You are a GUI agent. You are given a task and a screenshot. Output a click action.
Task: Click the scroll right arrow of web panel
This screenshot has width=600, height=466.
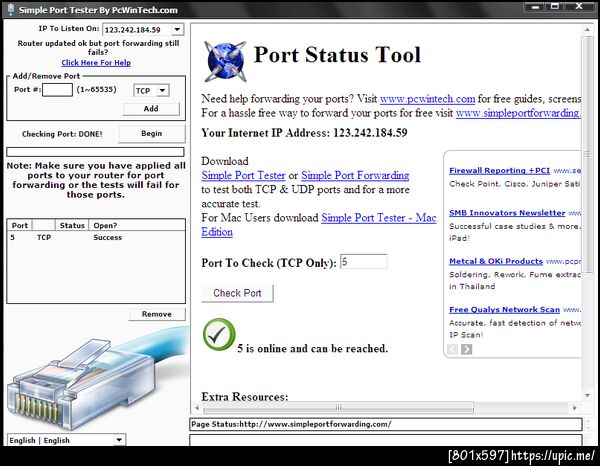coord(574,407)
